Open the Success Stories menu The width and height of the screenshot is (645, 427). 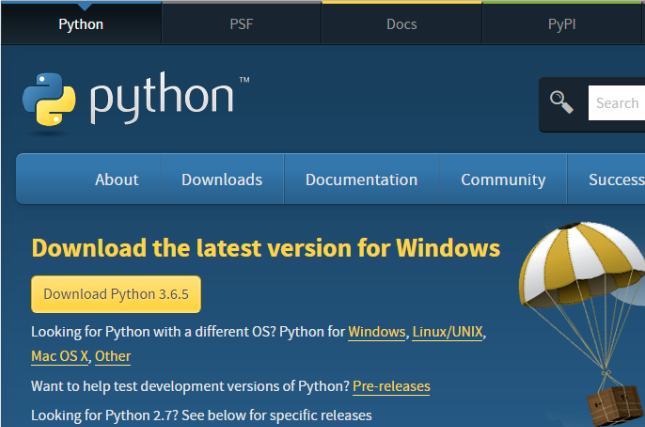[606, 179]
